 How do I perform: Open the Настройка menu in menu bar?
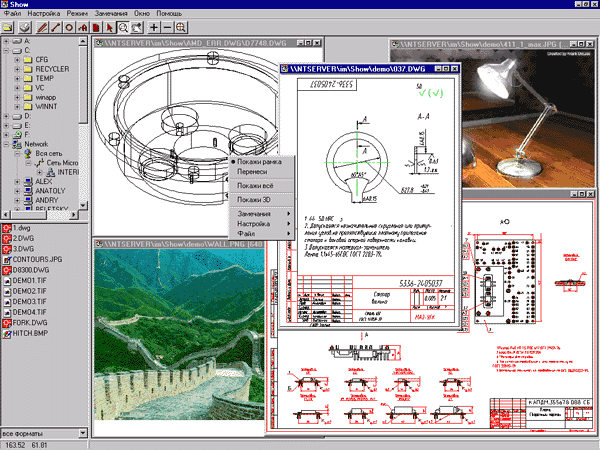44,13
